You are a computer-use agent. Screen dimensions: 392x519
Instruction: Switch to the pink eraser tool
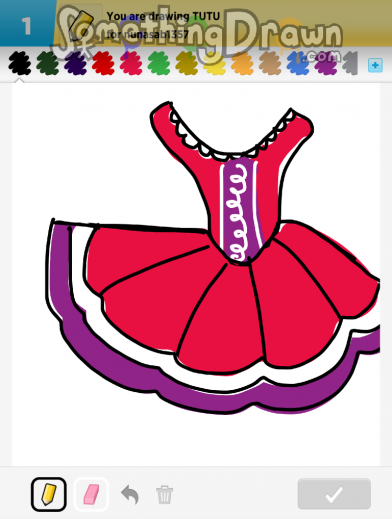click(x=91, y=494)
